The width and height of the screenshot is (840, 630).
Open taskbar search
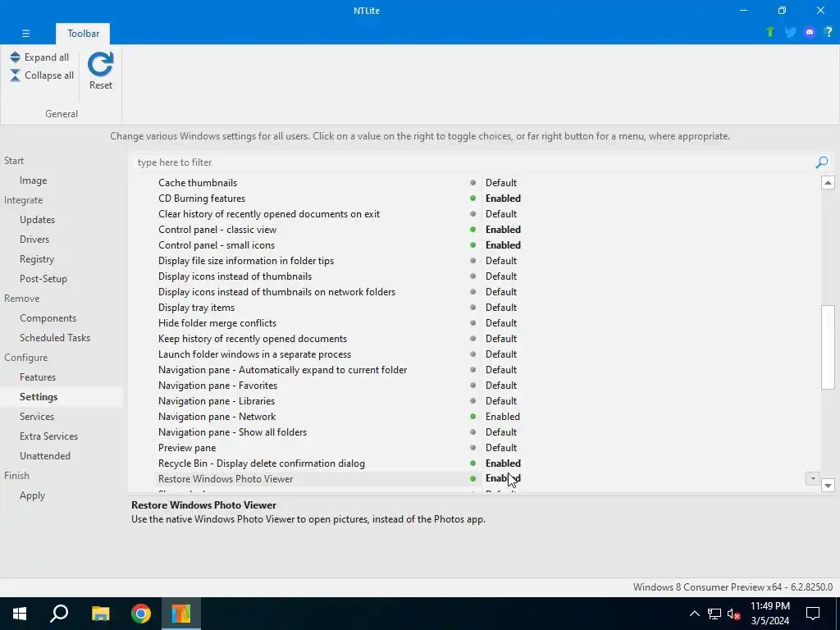coord(59,614)
